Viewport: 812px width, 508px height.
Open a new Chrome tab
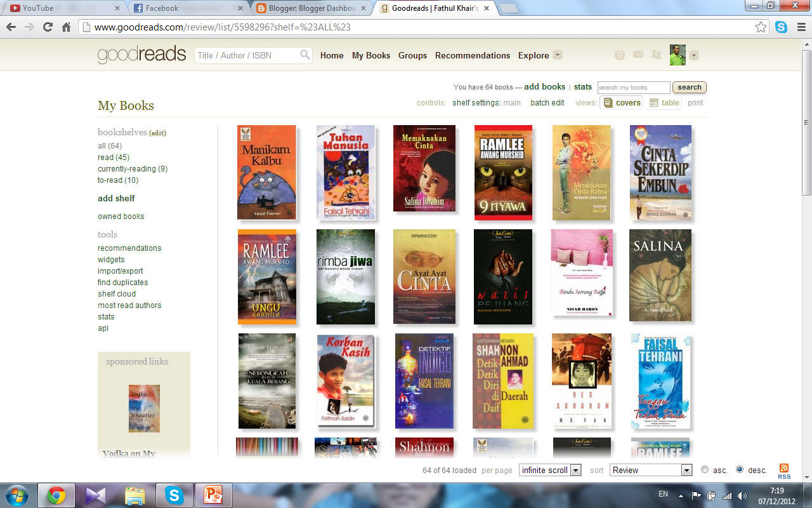[509, 8]
